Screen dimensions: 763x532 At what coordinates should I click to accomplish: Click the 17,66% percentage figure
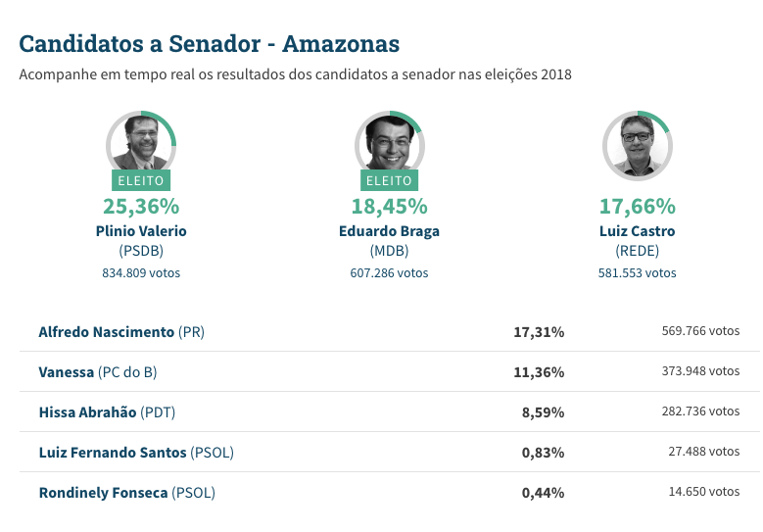pyautogui.click(x=637, y=206)
